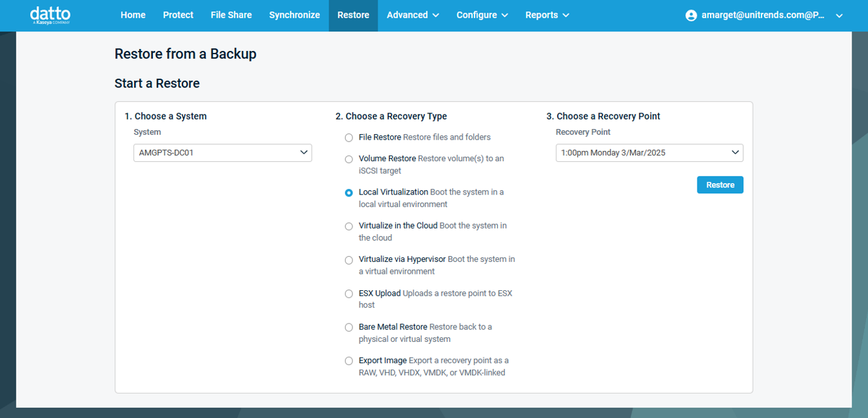
Task: Open the File Share section
Action: pyautogui.click(x=231, y=14)
